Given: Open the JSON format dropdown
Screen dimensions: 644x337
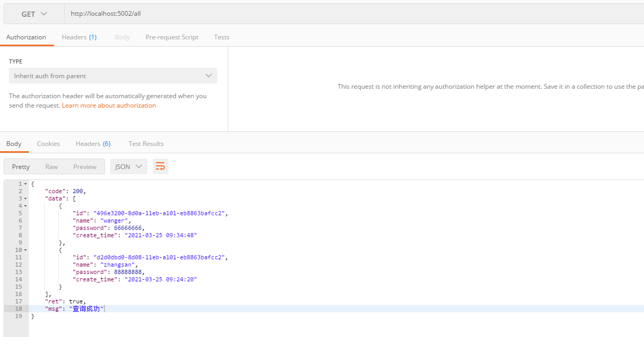Looking at the screenshot, I should pos(129,167).
